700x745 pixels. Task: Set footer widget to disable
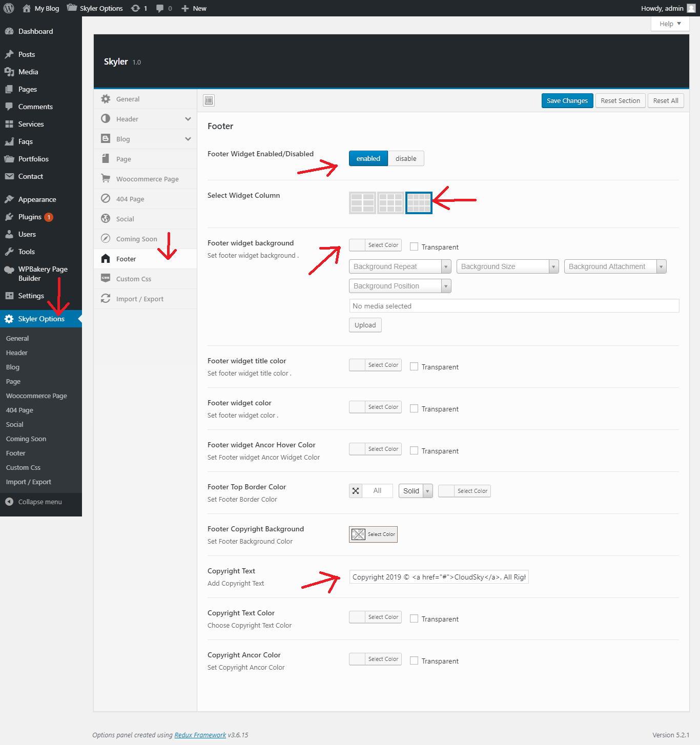point(406,158)
